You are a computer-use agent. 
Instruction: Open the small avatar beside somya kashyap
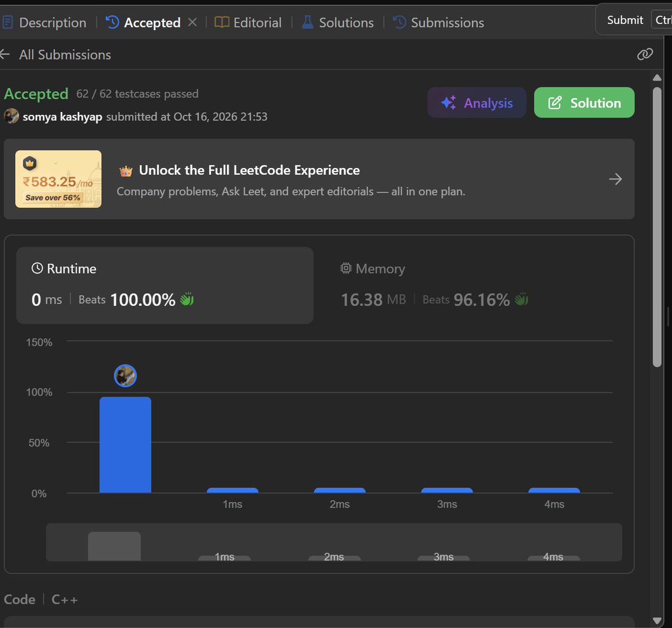coord(11,117)
